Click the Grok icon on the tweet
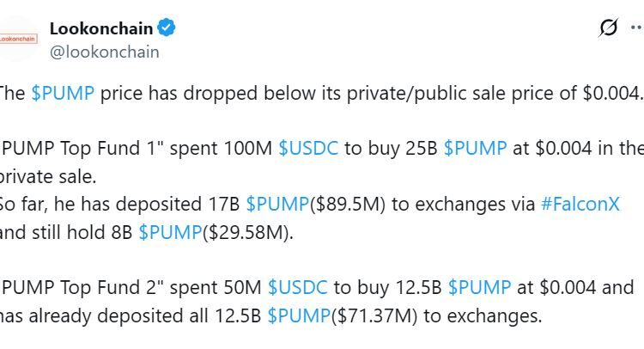This screenshot has width=644, height=349. pos(608,28)
